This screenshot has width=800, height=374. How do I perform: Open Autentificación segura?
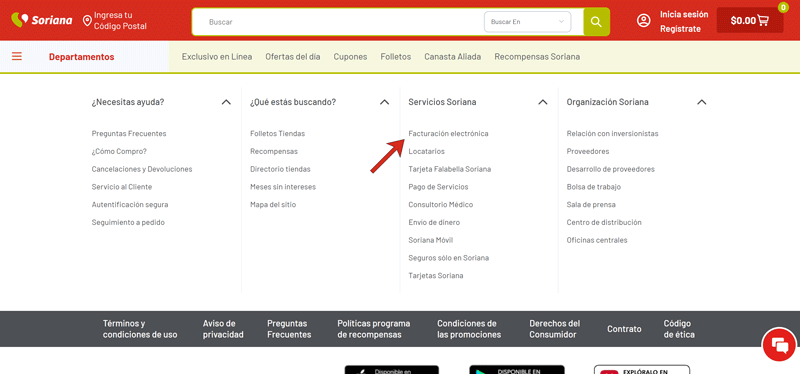(x=130, y=205)
